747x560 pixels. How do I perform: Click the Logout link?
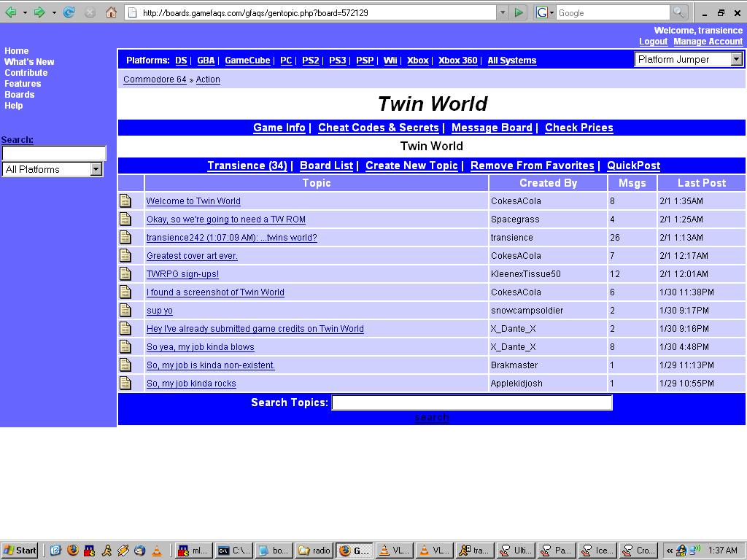653,42
